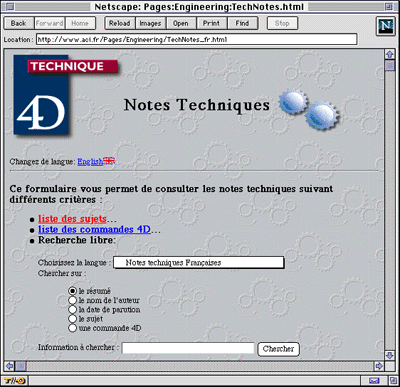Image resolution: width=400 pixels, height=387 pixels.
Task: Click the Print toolbar button
Action: pos(211,23)
